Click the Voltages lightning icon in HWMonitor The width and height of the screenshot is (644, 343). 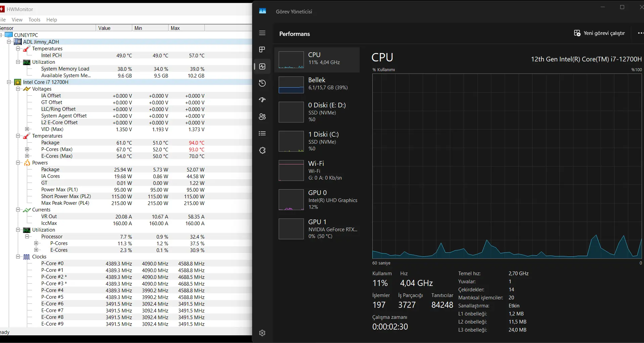point(27,89)
